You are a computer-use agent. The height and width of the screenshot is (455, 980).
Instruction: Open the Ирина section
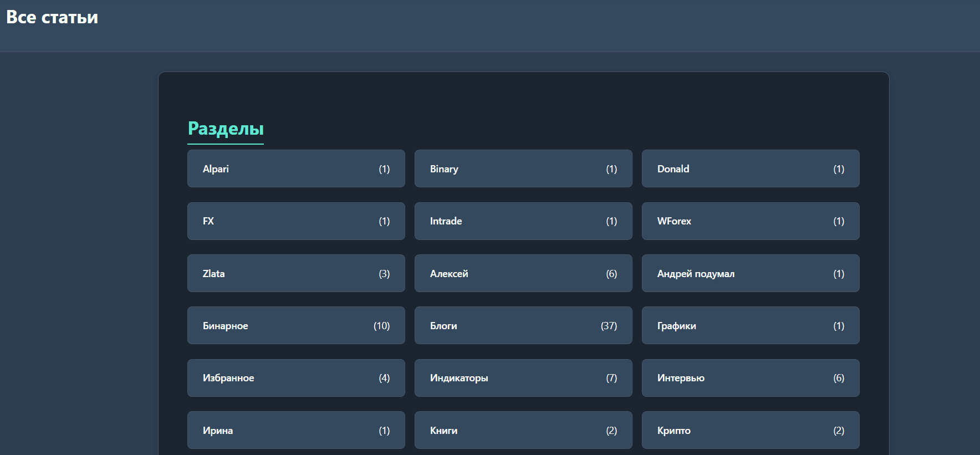click(x=296, y=430)
